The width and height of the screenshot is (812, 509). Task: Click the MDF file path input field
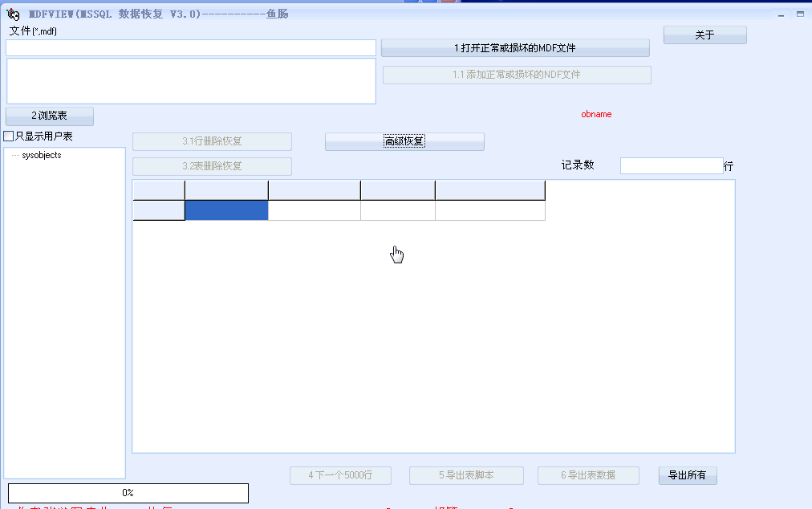191,47
